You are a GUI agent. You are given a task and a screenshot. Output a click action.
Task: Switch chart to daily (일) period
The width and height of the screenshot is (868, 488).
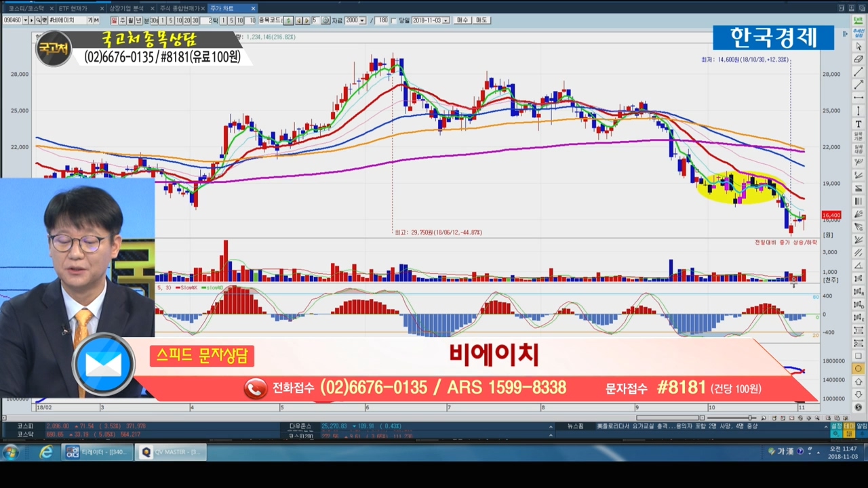coord(114,20)
